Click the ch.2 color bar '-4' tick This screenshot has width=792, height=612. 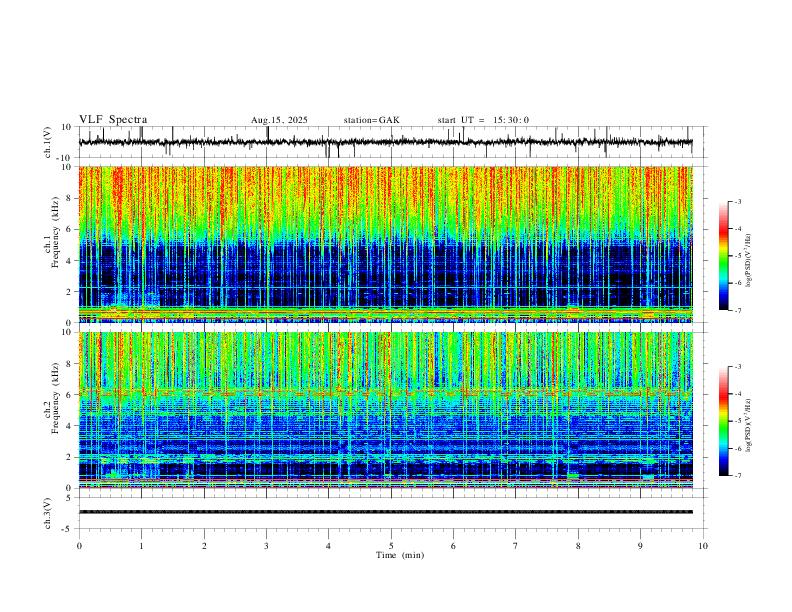[x=737, y=394]
